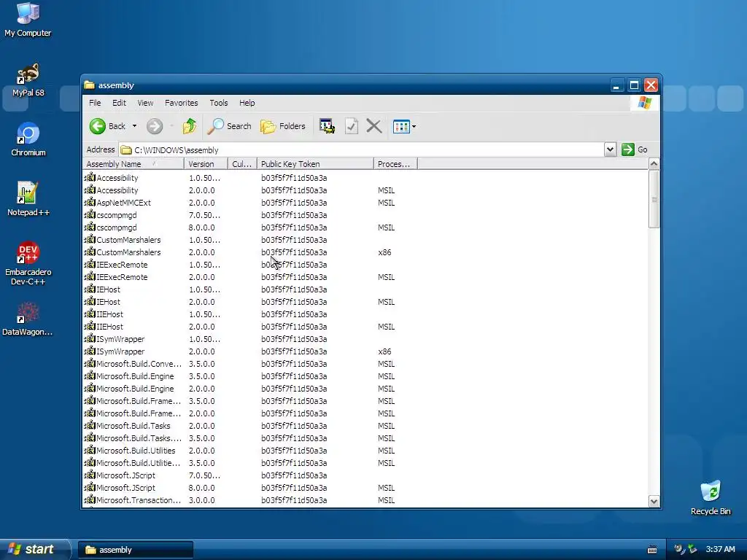Toggle the Folders pane
Image resolution: width=747 pixels, height=560 pixels.
282,126
